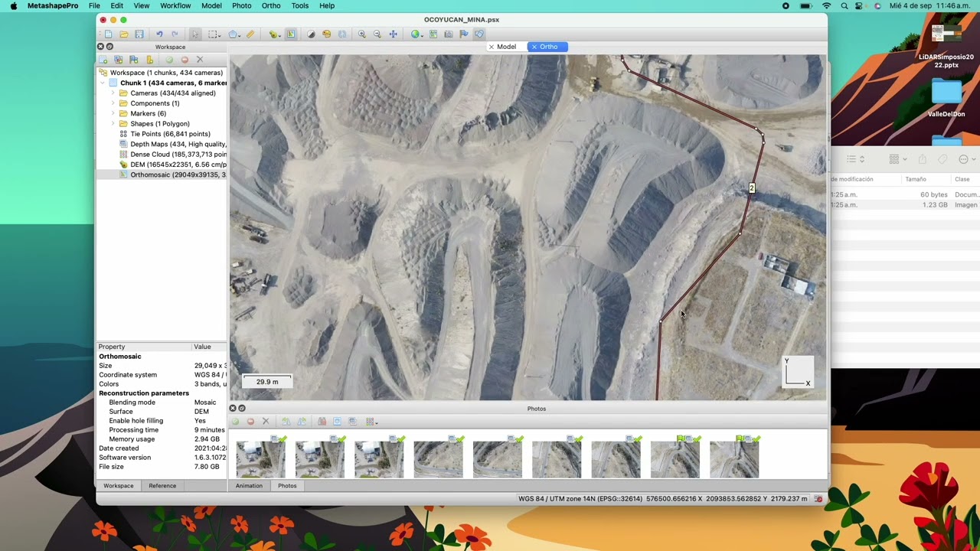The width and height of the screenshot is (980, 551).
Task: Click the Open project folder icon
Action: pos(124,34)
